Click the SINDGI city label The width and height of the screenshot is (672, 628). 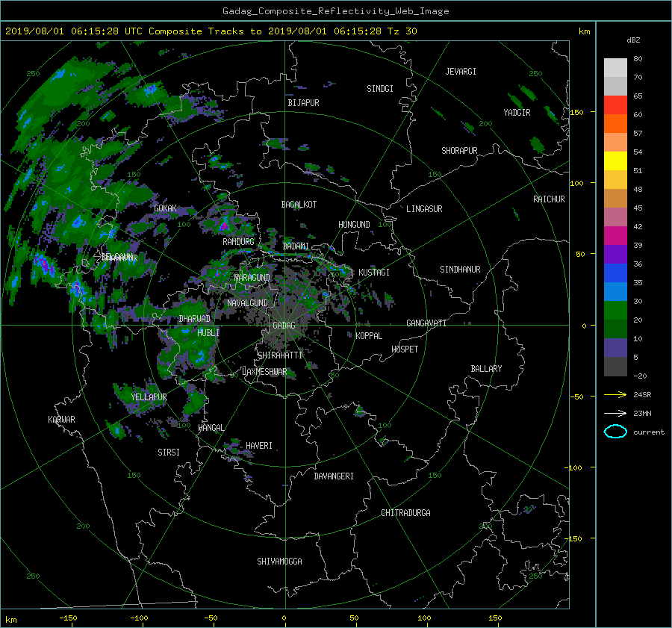pos(380,89)
